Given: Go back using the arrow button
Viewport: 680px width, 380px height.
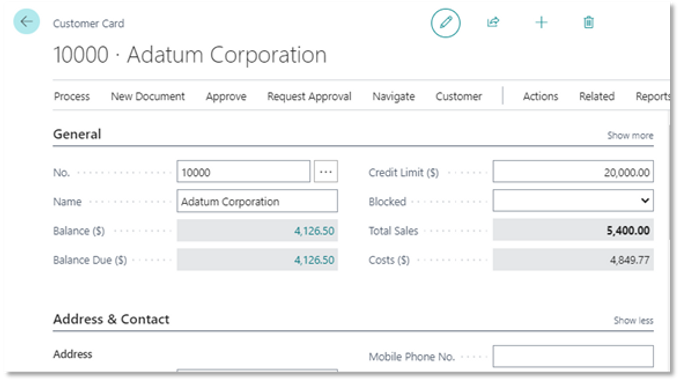Looking at the screenshot, I should click(x=26, y=21).
